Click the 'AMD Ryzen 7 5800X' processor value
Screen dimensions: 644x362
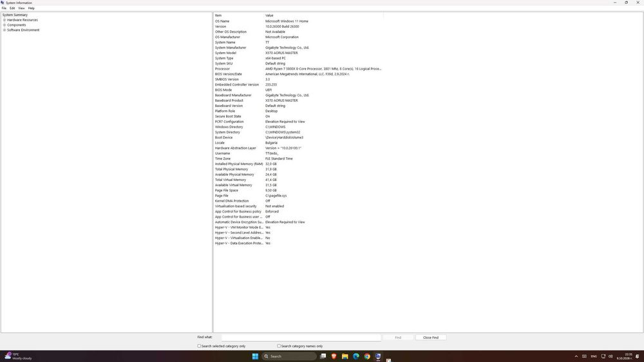pyautogui.click(x=323, y=69)
